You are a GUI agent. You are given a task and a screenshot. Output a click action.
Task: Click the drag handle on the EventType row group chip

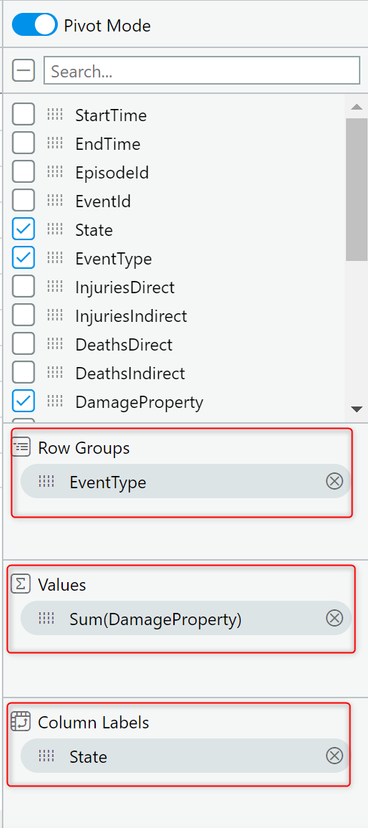pyautogui.click(x=46, y=482)
